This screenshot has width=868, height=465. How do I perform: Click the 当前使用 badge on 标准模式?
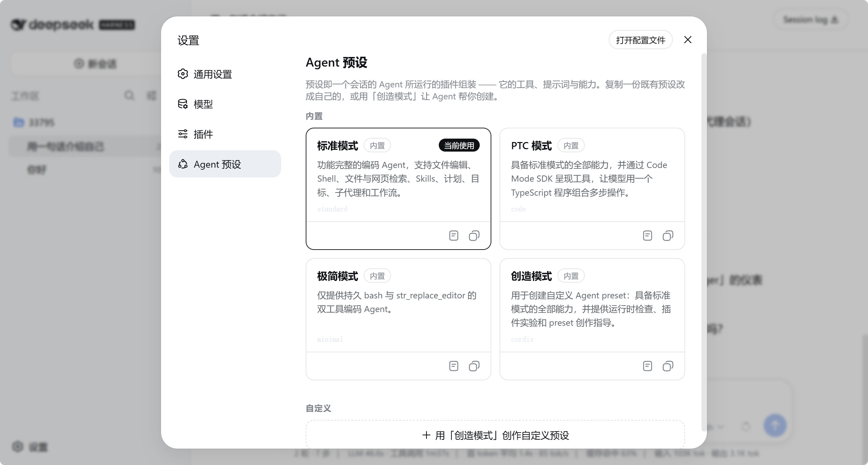coord(459,145)
